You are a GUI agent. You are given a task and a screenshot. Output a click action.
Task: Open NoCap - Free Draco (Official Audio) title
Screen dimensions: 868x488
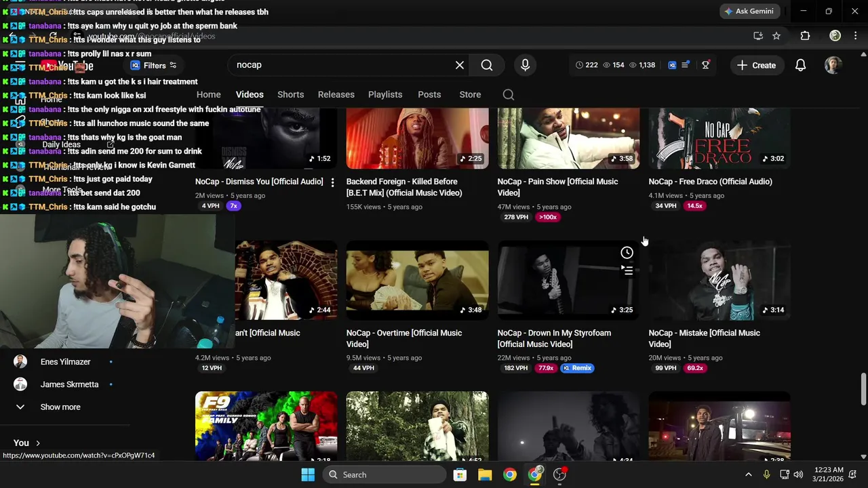(710, 182)
